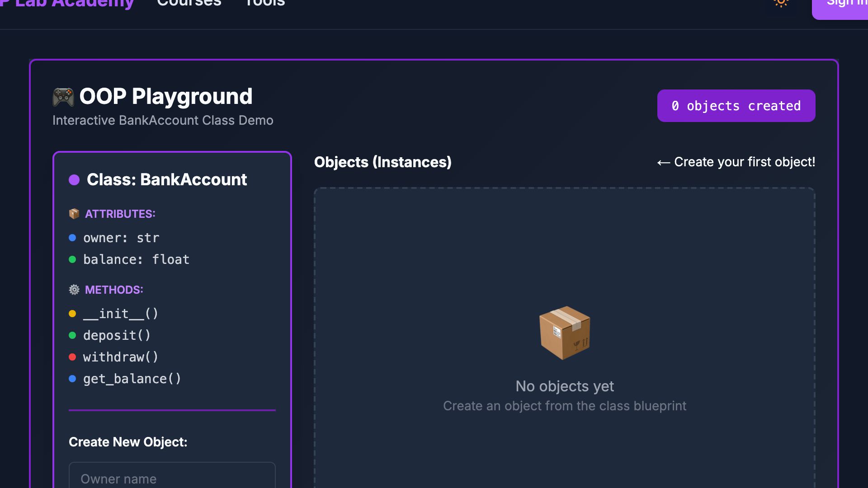Click the blue dot beside owner: str
The width and height of the screenshot is (868, 488).
pos(72,238)
